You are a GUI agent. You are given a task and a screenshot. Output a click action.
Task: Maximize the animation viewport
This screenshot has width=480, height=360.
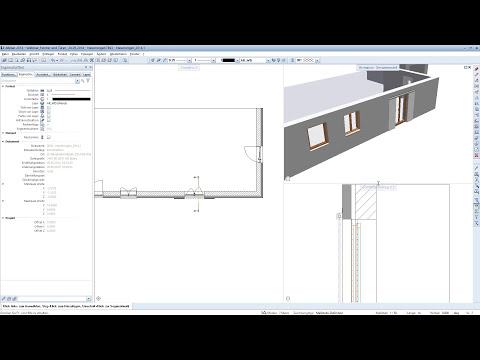466,67
